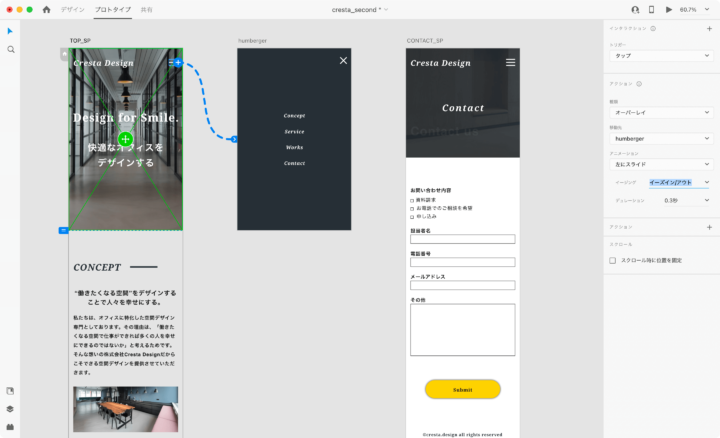720x438 pixels.
Task: Click the ©cresta.design all rights reserved footer
Action: click(462, 434)
